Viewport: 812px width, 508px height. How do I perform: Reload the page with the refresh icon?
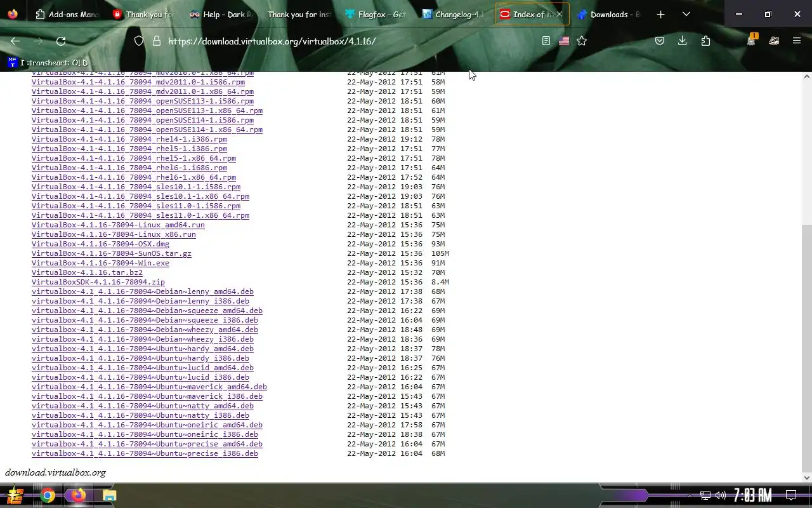[61, 41]
